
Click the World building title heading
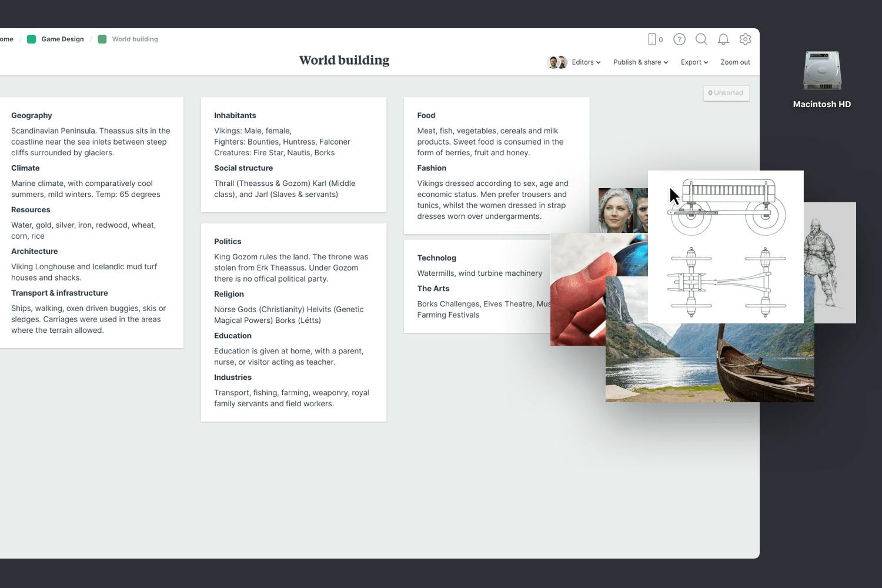click(x=344, y=60)
